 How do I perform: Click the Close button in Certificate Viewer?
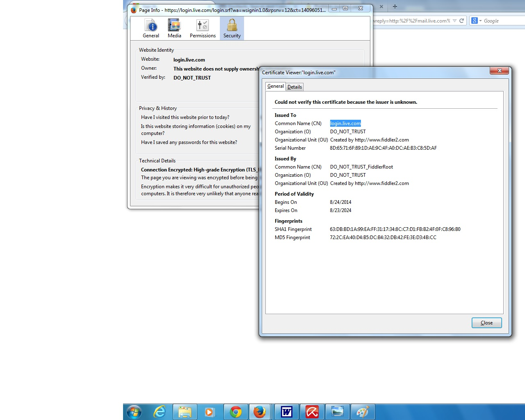pyautogui.click(x=487, y=323)
